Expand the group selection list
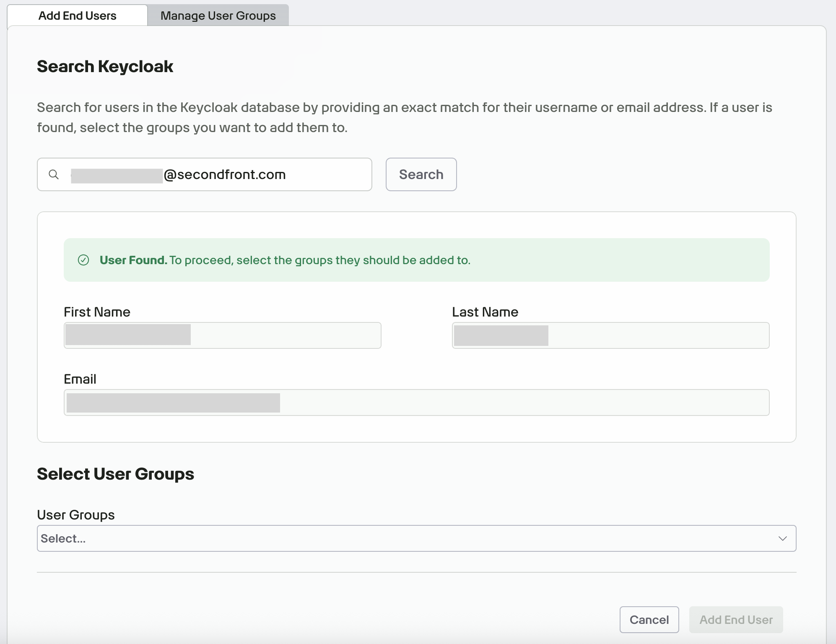 click(x=417, y=538)
